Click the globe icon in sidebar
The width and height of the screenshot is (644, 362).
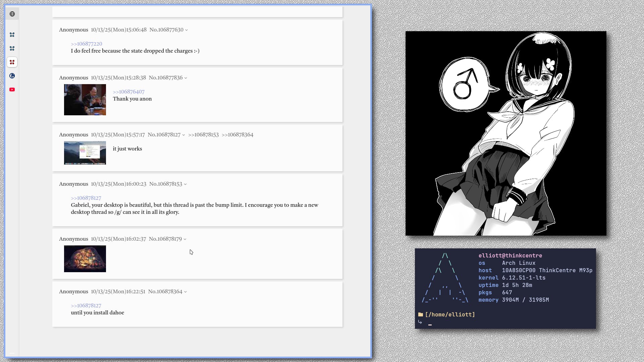[12, 14]
